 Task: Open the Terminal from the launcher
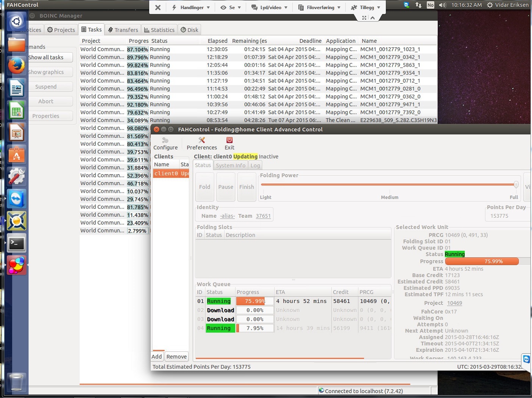(x=16, y=243)
